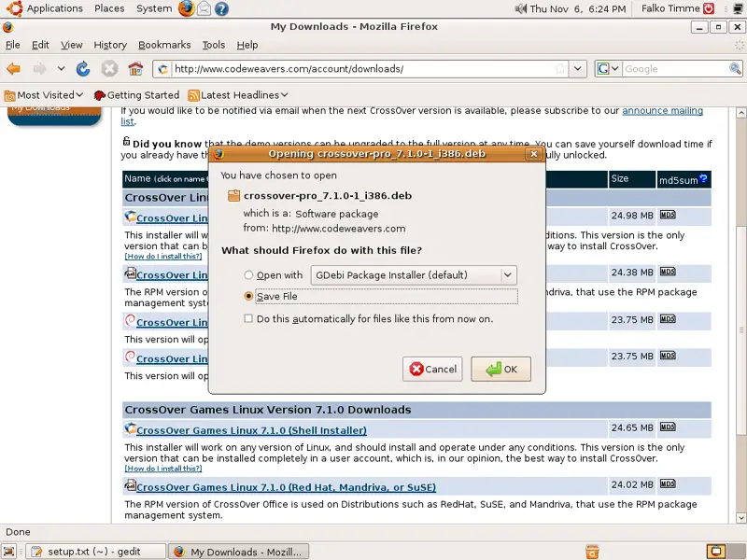Switch to setup.txt gedit in the taskbar
Image resolution: width=747 pixels, height=560 pixels.
(95, 552)
